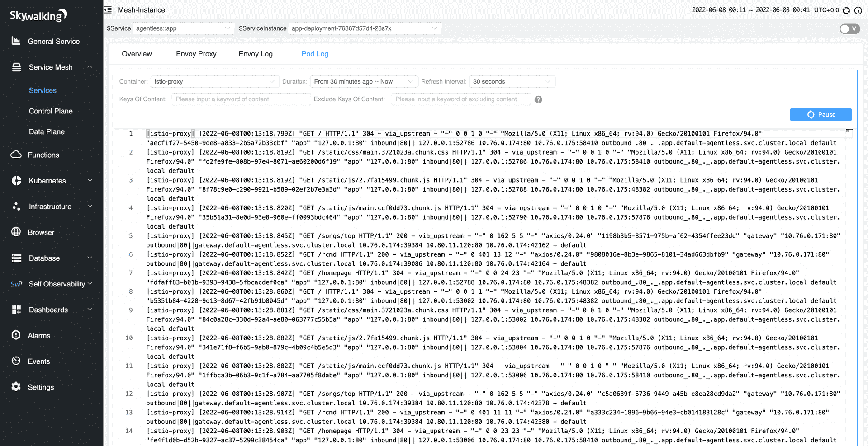The image size is (868, 446).
Task: Open the Container istio-proxy dropdown
Action: pos(214,82)
